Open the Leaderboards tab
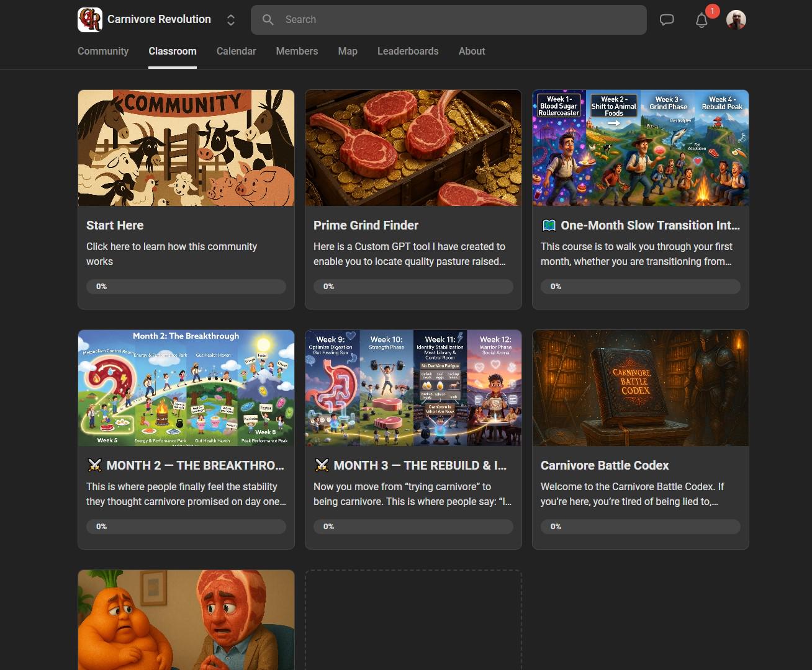 pos(408,51)
